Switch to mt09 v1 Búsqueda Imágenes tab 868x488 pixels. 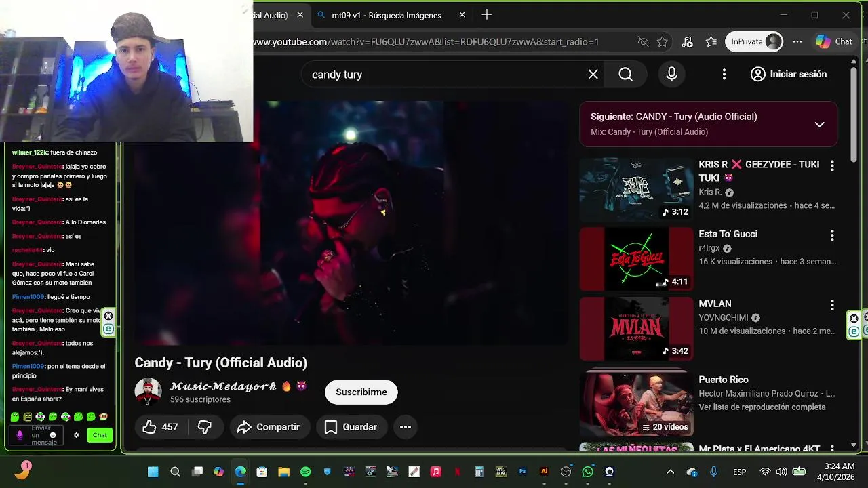[x=386, y=15]
